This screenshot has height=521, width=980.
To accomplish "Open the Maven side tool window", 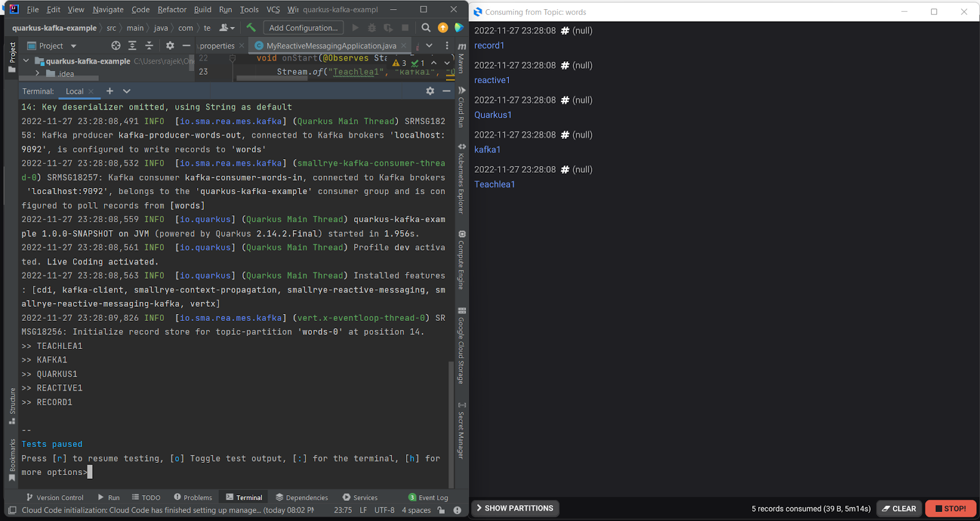I will coord(461,58).
